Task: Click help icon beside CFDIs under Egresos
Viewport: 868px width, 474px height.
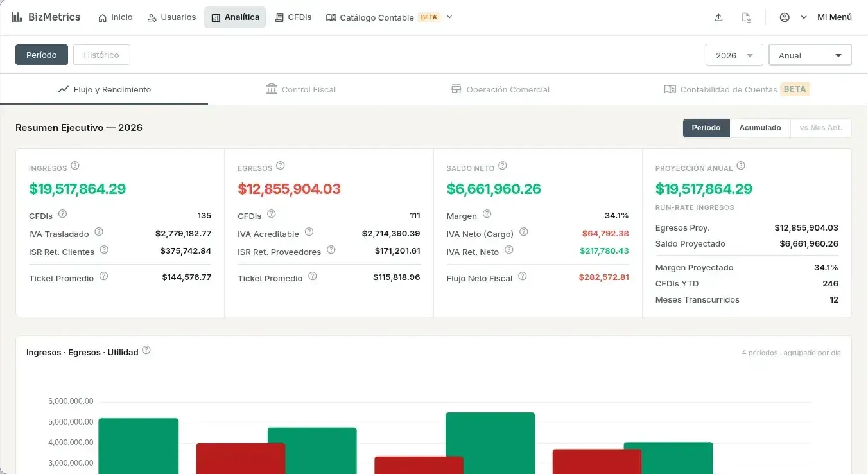Action: [x=272, y=214]
